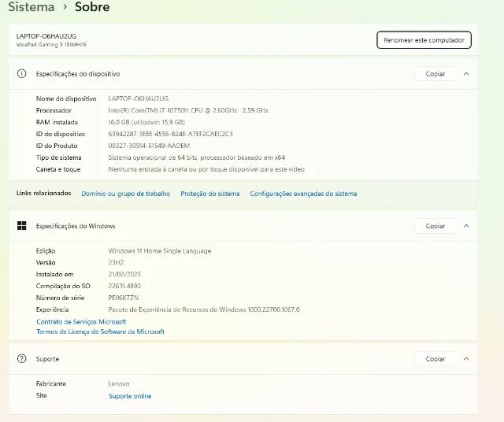Click the question mark icon beside Suporte
Screen dimensions: 504x422
pos(22,358)
